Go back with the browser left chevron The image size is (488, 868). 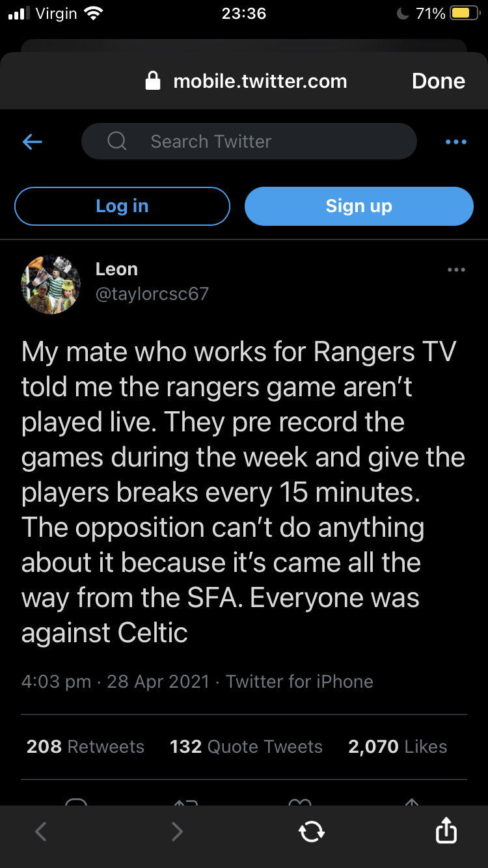pos(41,832)
